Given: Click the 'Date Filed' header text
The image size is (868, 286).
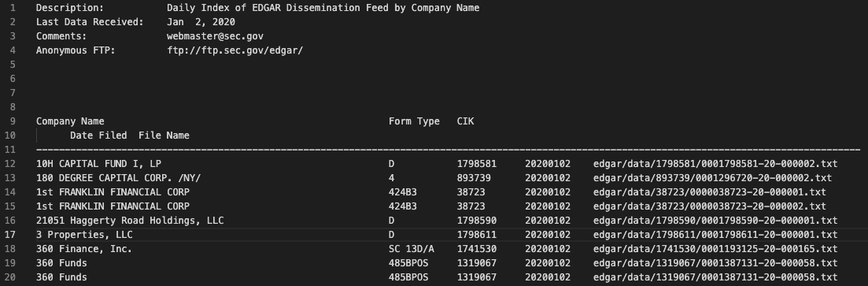Looking at the screenshot, I should coord(98,136).
